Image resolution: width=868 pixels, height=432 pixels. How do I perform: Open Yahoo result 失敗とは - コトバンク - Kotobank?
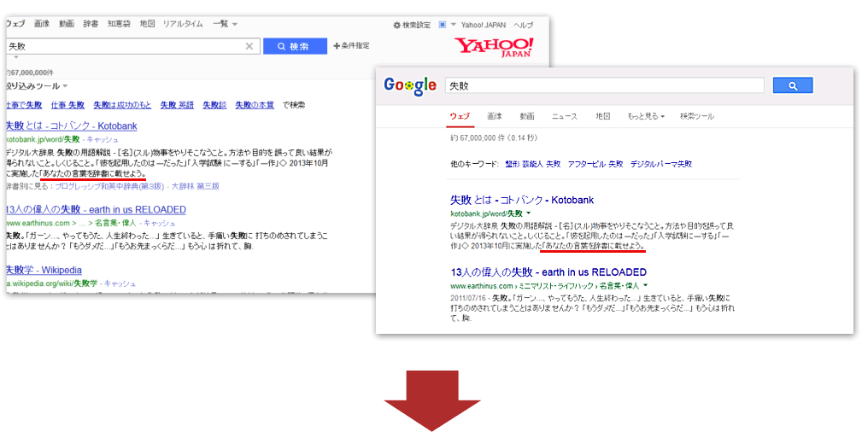71,126
